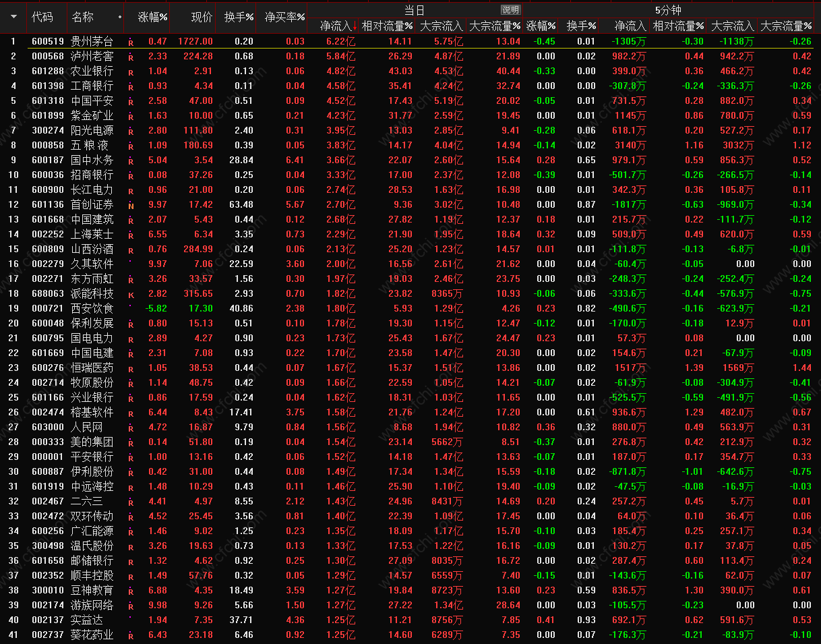Click the dot marker beside 西安饮食
The height and width of the screenshot is (644, 821).
point(131,306)
